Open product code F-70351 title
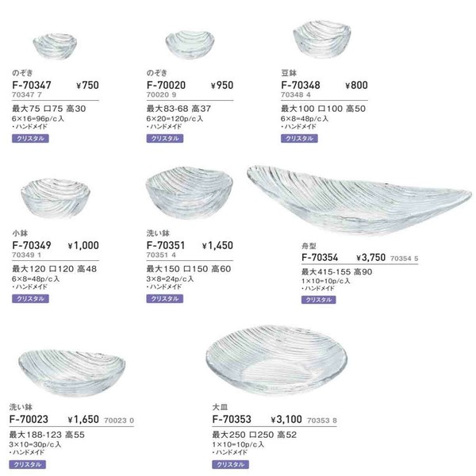 (166, 245)
